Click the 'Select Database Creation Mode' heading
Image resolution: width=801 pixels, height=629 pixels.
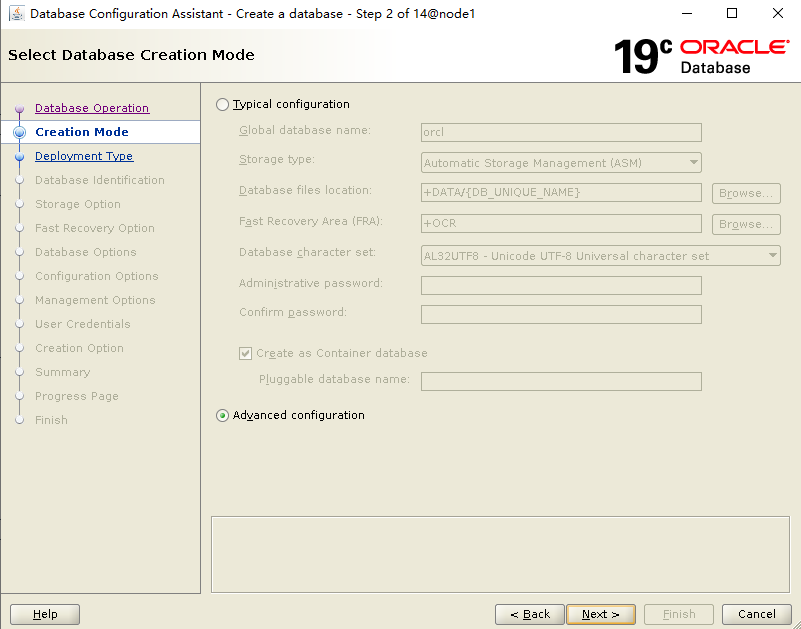(131, 55)
